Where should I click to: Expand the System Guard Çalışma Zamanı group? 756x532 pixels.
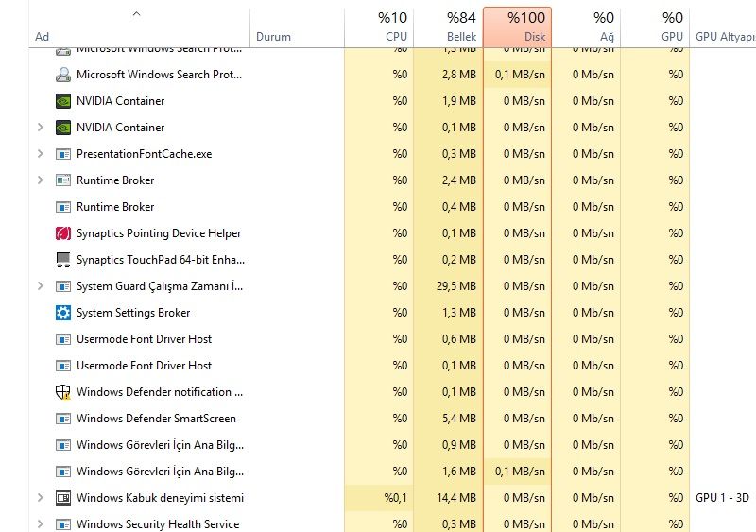point(41,286)
